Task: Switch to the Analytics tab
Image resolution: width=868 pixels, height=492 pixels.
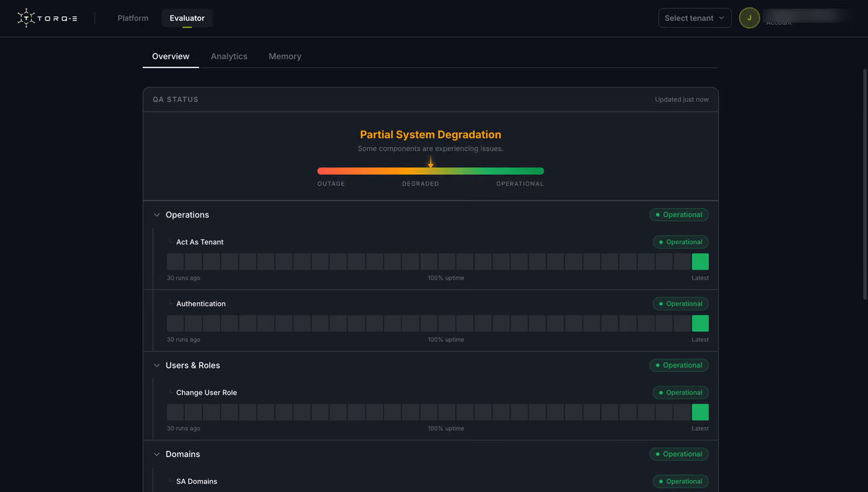Action: (x=229, y=56)
